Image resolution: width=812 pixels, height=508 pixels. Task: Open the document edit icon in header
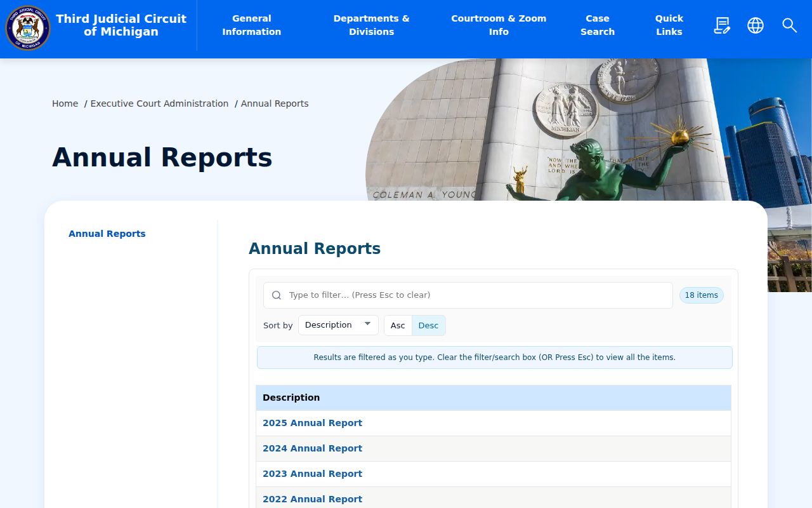coord(722,25)
